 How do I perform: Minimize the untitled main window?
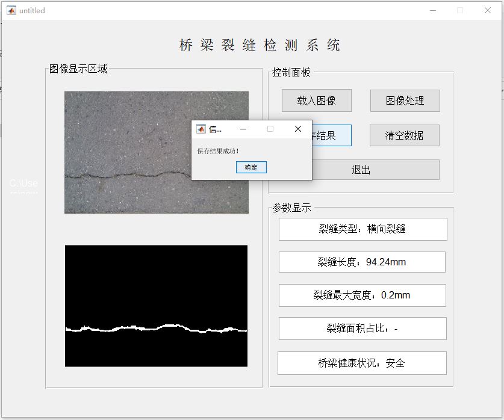433,10
